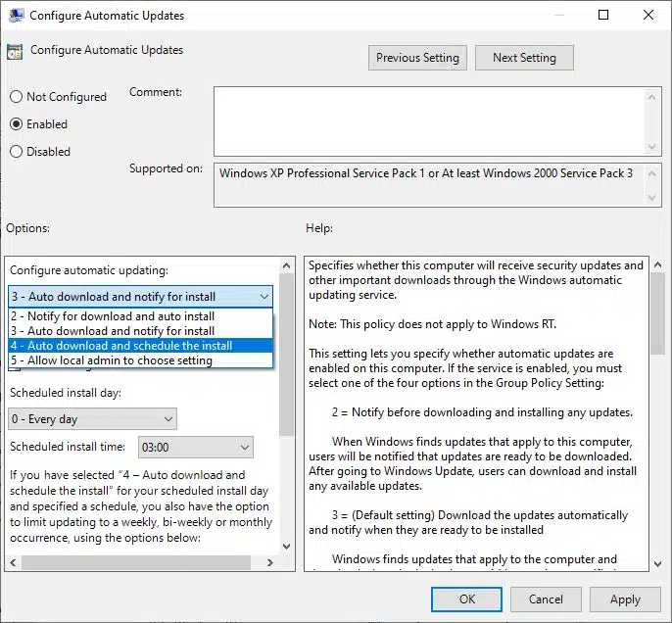Click 'Note: This policy does not apply' help text
672x623 pixels.
(432, 324)
